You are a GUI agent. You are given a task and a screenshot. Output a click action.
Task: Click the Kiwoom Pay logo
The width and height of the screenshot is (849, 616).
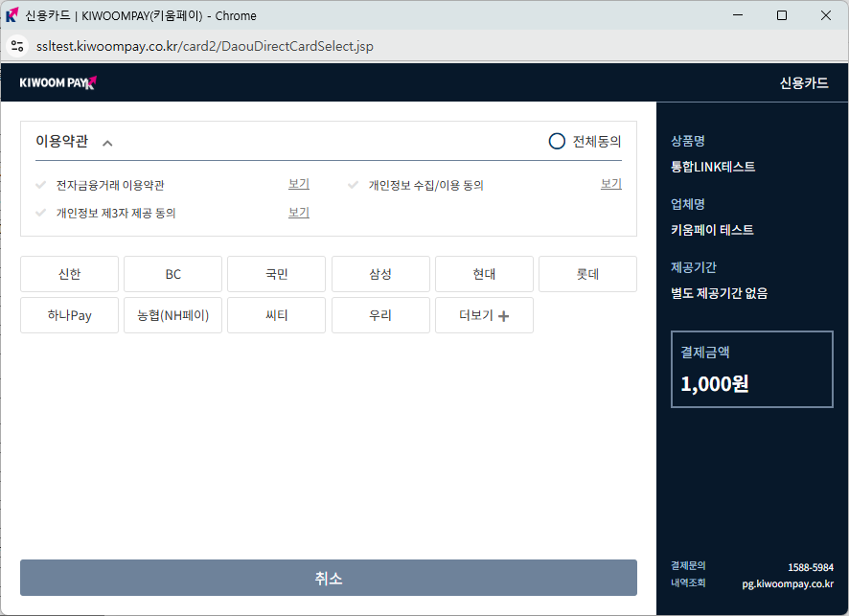pos(57,82)
